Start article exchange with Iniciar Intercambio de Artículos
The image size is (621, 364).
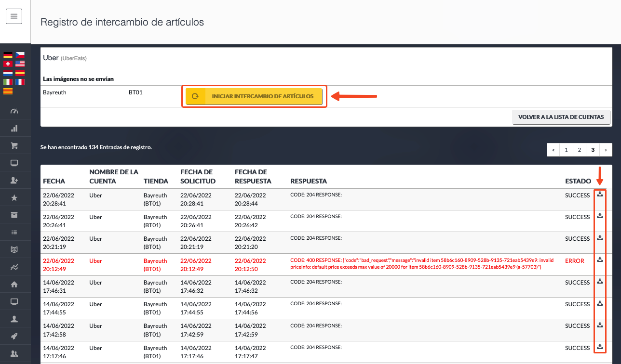pos(253,96)
